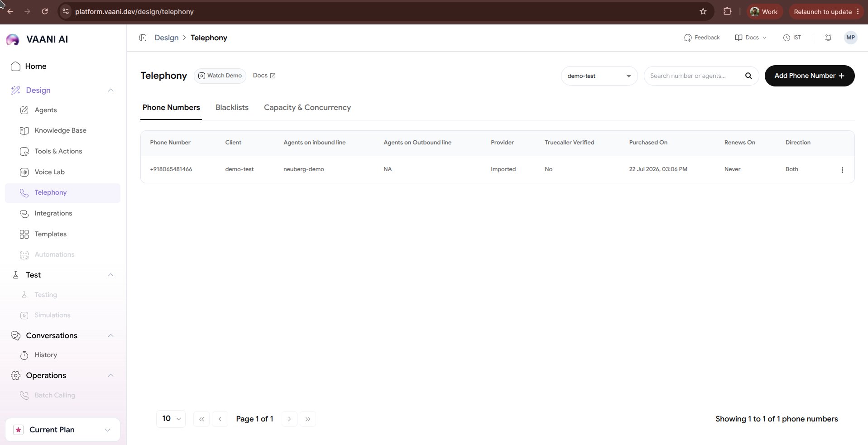The image size is (868, 445).
Task: Click Relaunch to update button
Action: [x=827, y=12]
